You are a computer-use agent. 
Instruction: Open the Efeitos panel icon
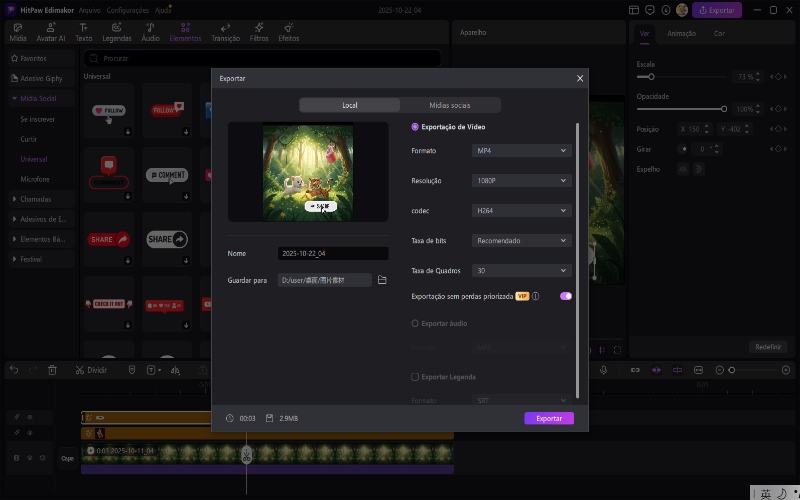[x=289, y=31]
